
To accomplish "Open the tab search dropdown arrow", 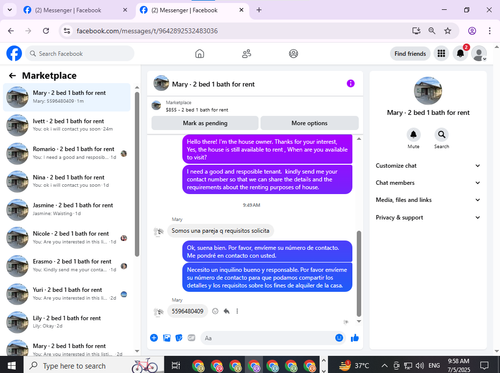I will [x=10, y=10].
